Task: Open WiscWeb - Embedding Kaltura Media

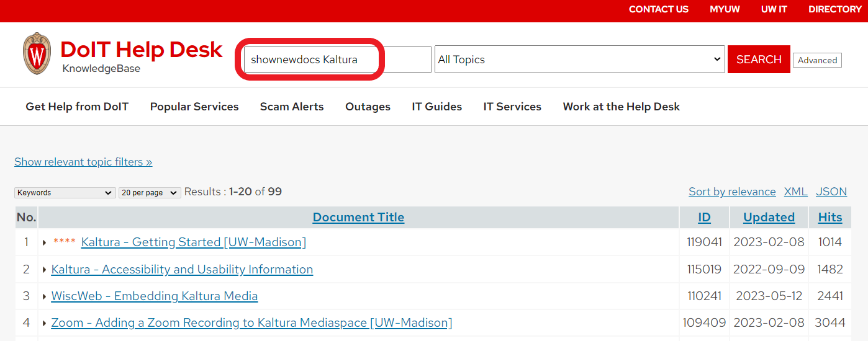Action: (155, 296)
